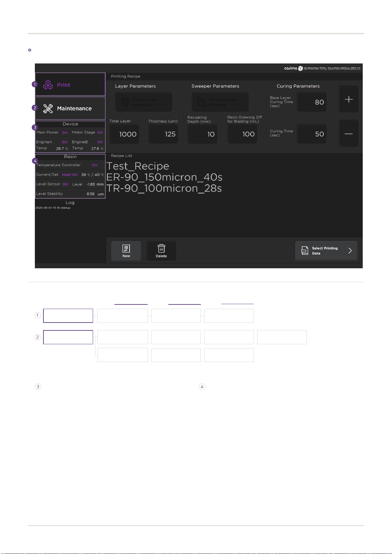
Task: Choose ER-90_150micron_40s recipe
Action: [x=164, y=177]
